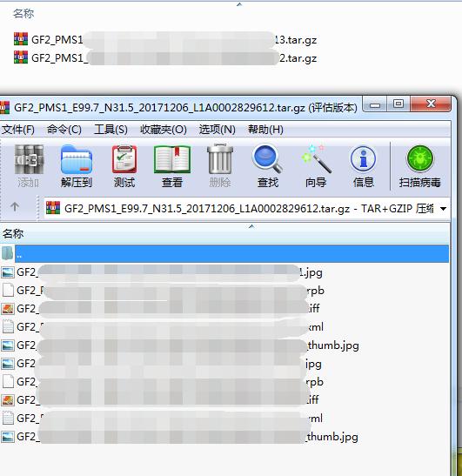
Task: Click the 删除 (Delete) trash can icon
Action: [220, 166]
